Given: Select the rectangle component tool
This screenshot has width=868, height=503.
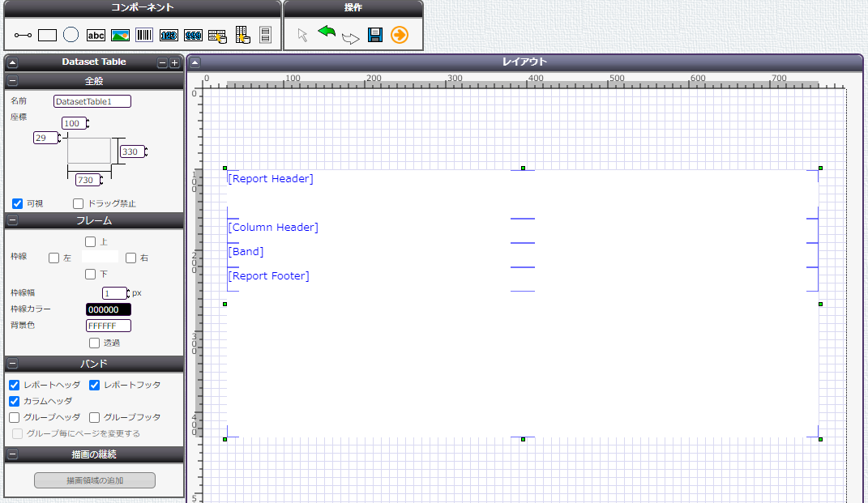Looking at the screenshot, I should (x=47, y=35).
